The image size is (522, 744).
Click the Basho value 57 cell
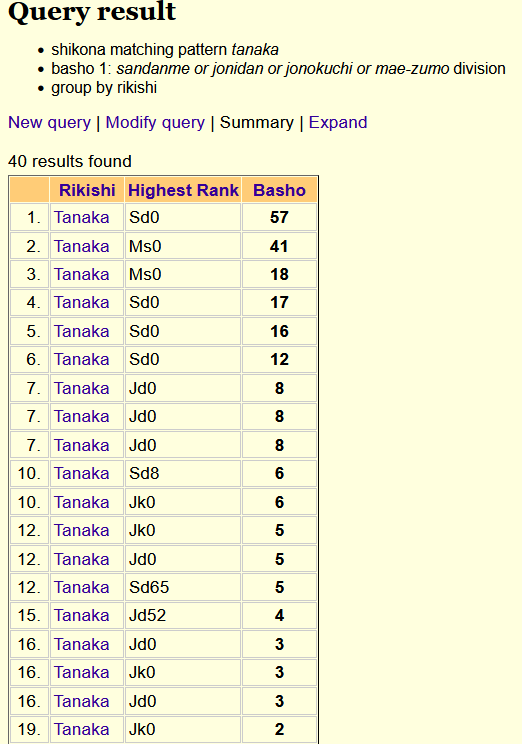(x=279, y=217)
